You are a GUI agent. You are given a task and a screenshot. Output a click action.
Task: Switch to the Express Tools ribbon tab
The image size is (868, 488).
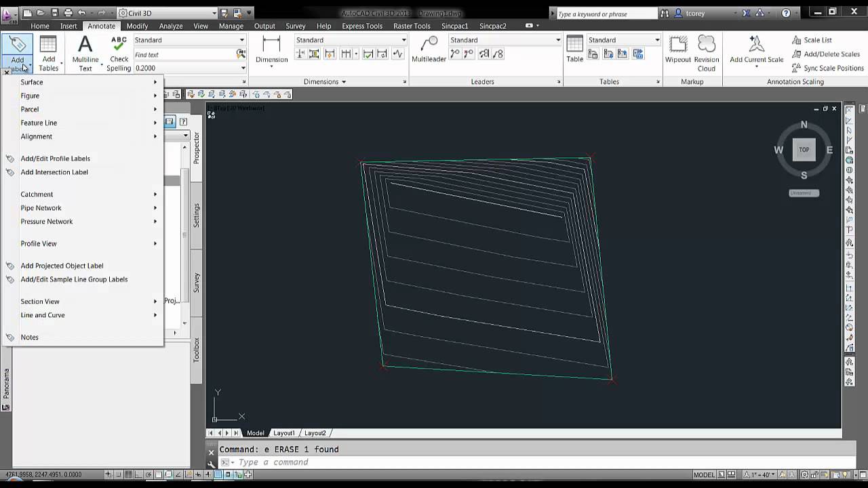362,26
